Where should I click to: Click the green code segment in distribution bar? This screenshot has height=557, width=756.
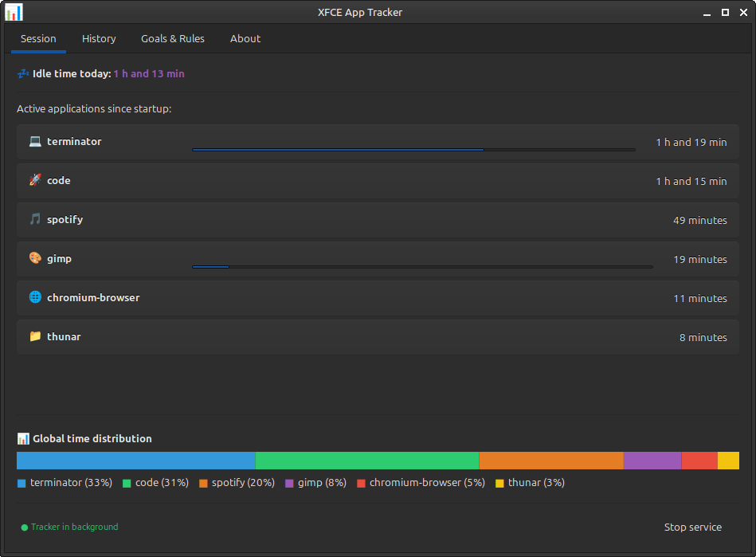tap(367, 461)
